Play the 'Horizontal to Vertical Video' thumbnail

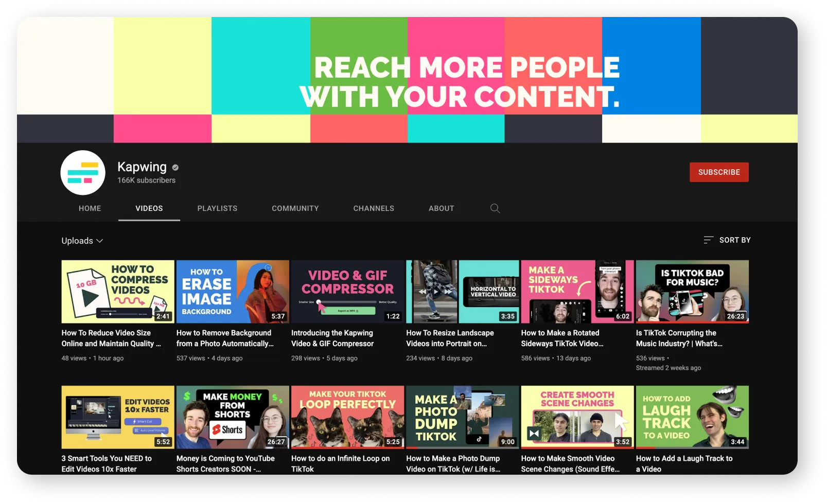coord(463,292)
